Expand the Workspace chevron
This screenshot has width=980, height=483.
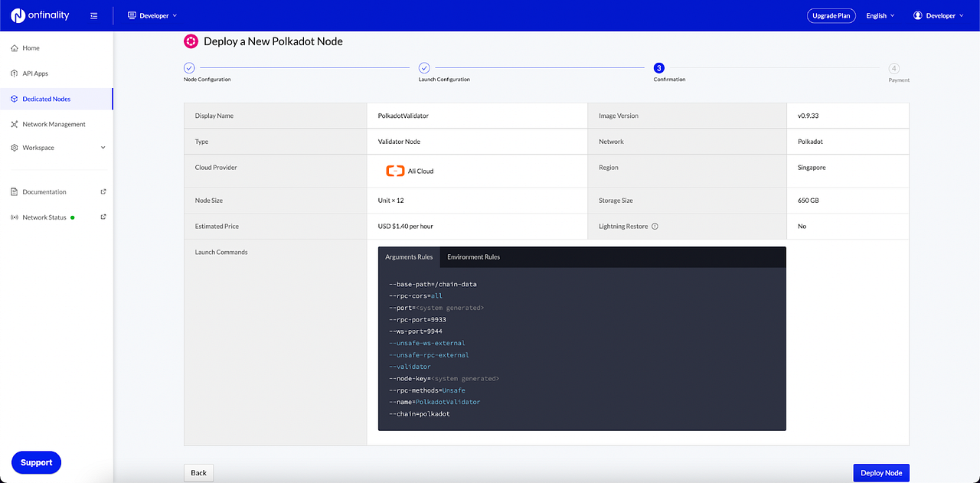click(103, 147)
